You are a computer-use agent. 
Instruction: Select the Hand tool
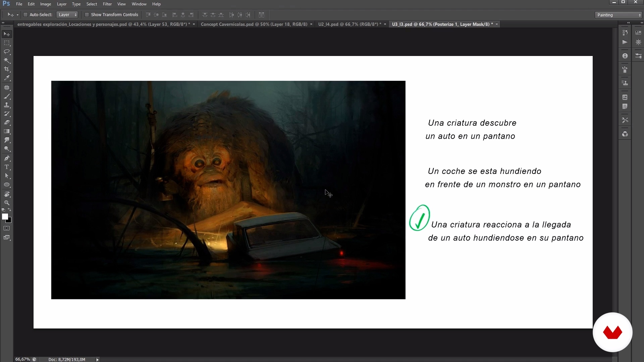pos(7,194)
